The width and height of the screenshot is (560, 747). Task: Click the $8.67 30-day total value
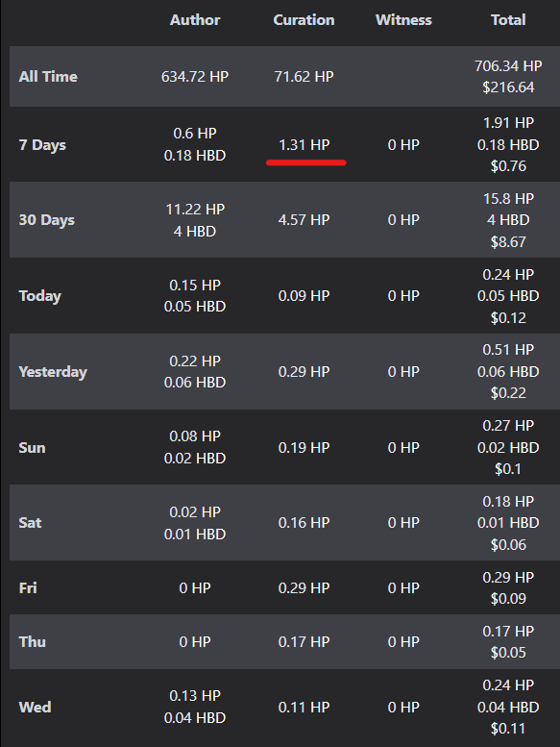(508, 242)
